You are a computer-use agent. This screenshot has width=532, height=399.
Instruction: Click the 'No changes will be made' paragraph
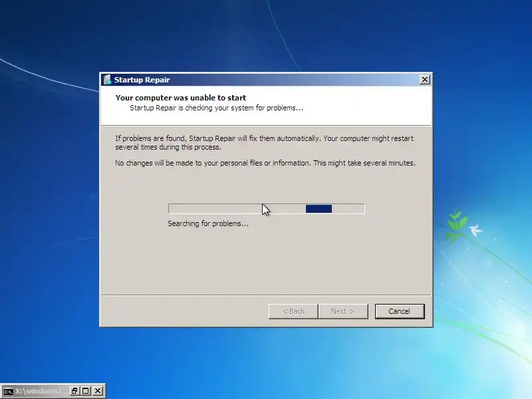click(265, 163)
